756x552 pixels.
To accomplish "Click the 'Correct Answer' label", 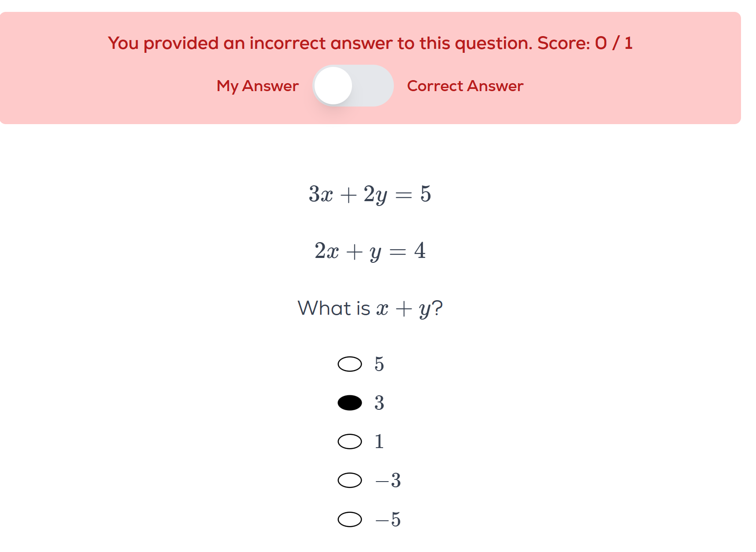I will (465, 86).
